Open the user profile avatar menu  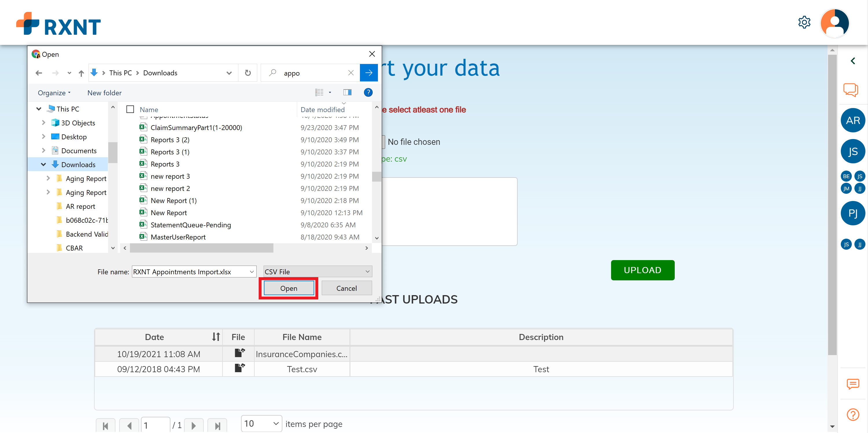point(834,23)
